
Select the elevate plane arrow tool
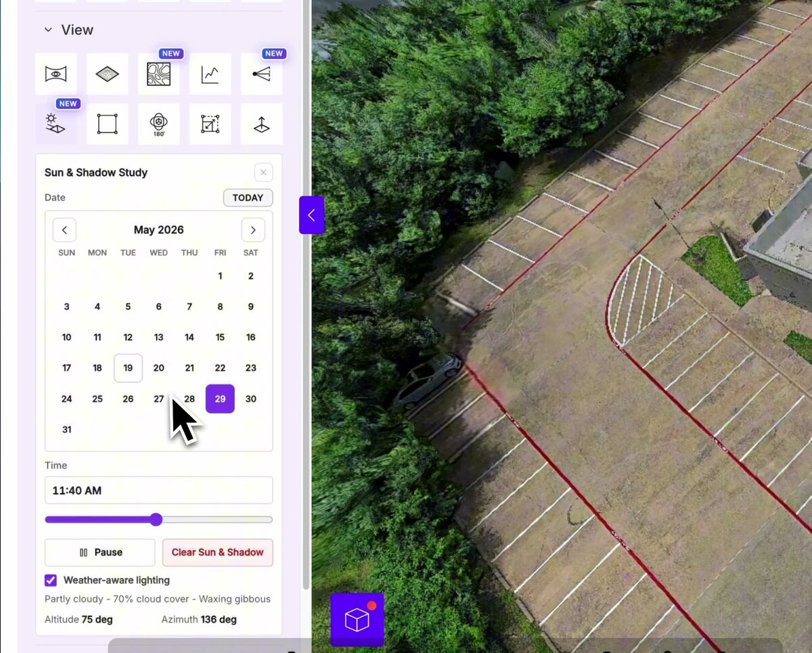click(262, 124)
